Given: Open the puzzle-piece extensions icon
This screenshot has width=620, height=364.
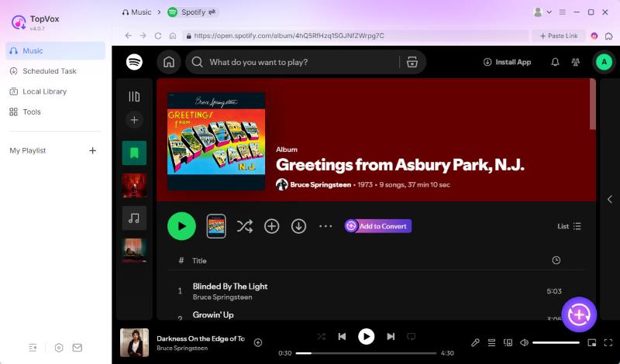Looking at the screenshot, I should tap(609, 36).
